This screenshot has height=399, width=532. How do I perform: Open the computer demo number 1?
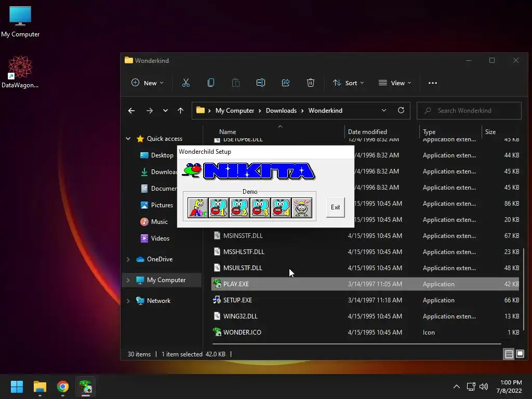click(219, 208)
